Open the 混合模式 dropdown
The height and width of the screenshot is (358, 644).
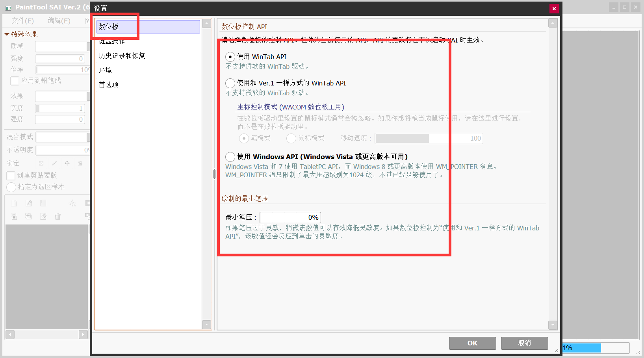63,137
